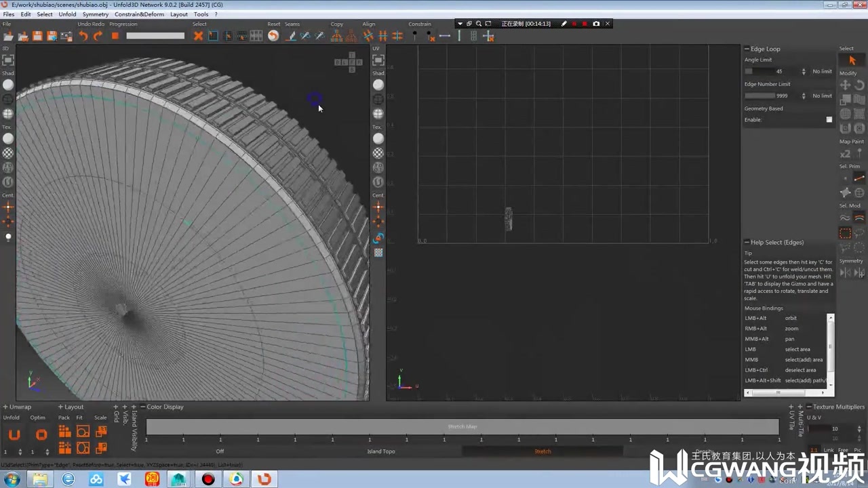
Task: Click the left Symmetry mirror icon
Action: pyautogui.click(x=846, y=272)
